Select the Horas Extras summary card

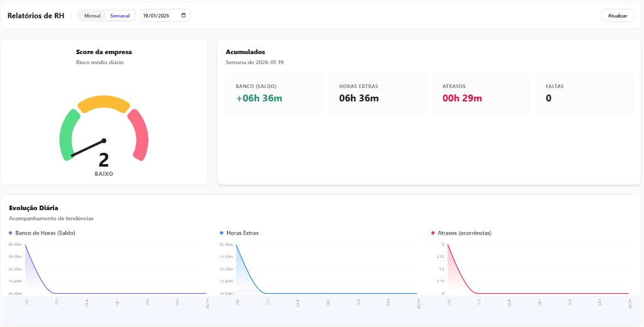pos(377,93)
